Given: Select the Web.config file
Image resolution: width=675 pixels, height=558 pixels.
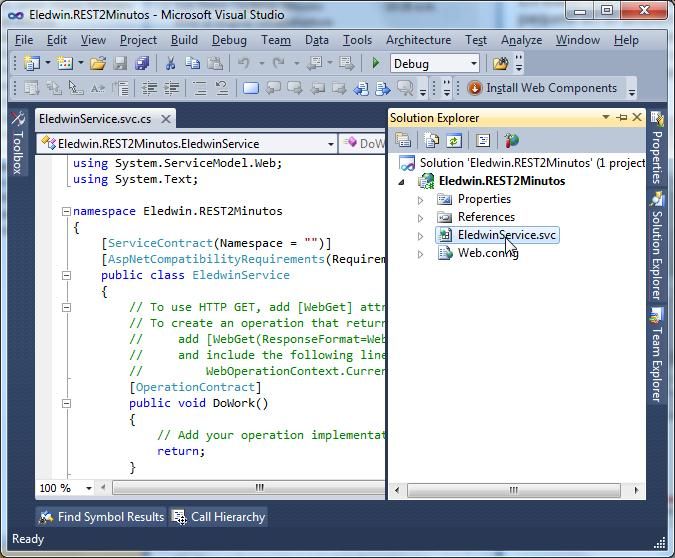Looking at the screenshot, I should click(488, 253).
